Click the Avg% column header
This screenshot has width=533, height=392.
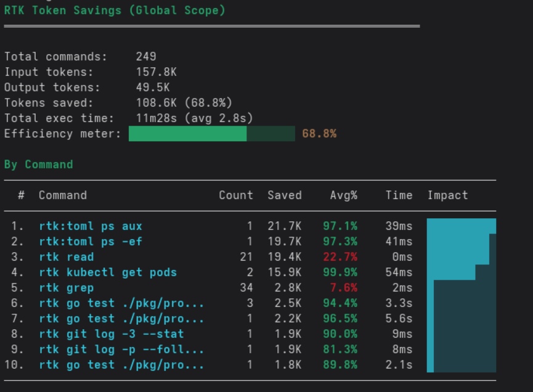click(344, 195)
